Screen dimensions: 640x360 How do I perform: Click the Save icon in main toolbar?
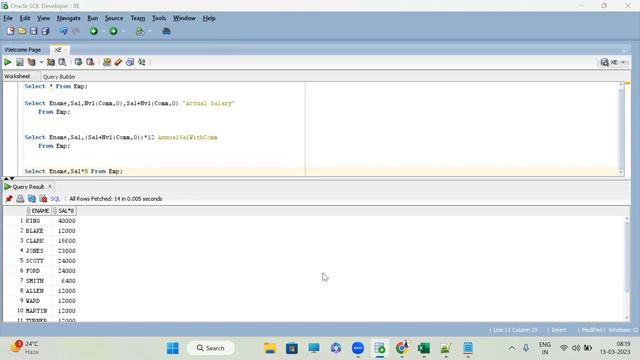coord(33,31)
